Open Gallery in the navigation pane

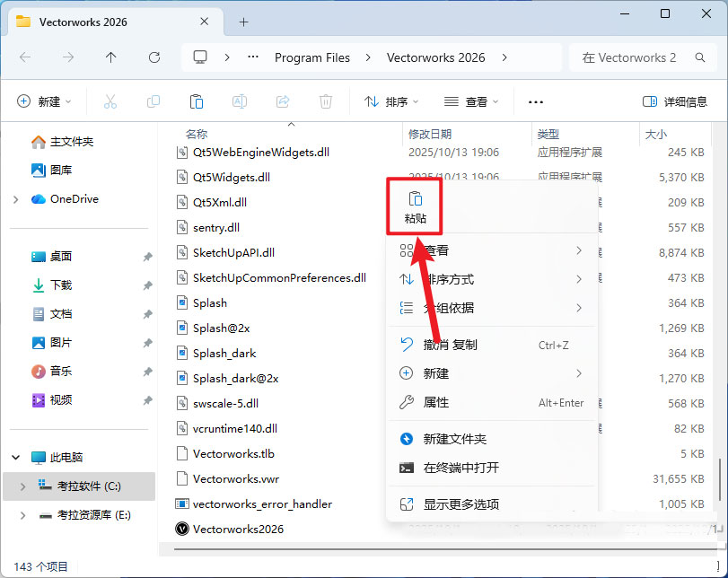51,170
